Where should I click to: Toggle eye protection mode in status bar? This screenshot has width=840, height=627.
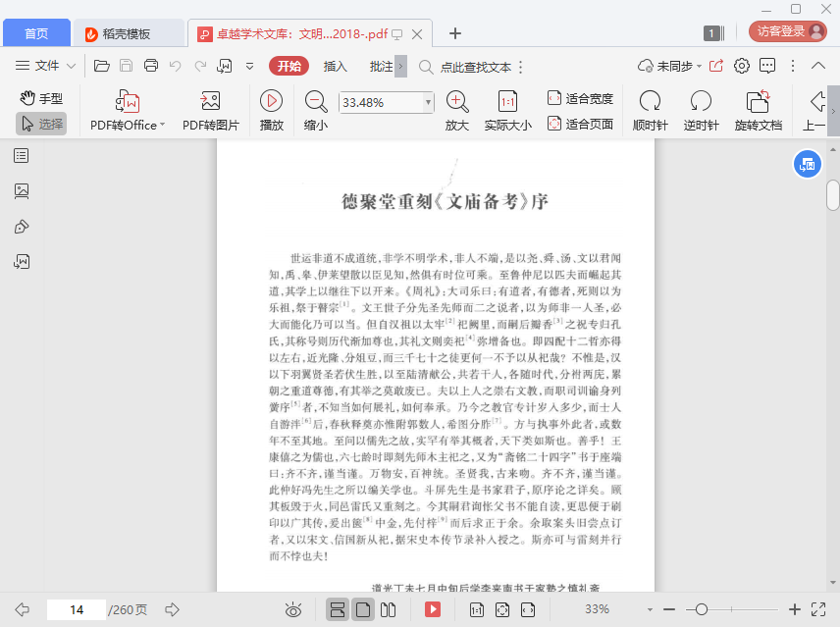[x=292, y=609]
